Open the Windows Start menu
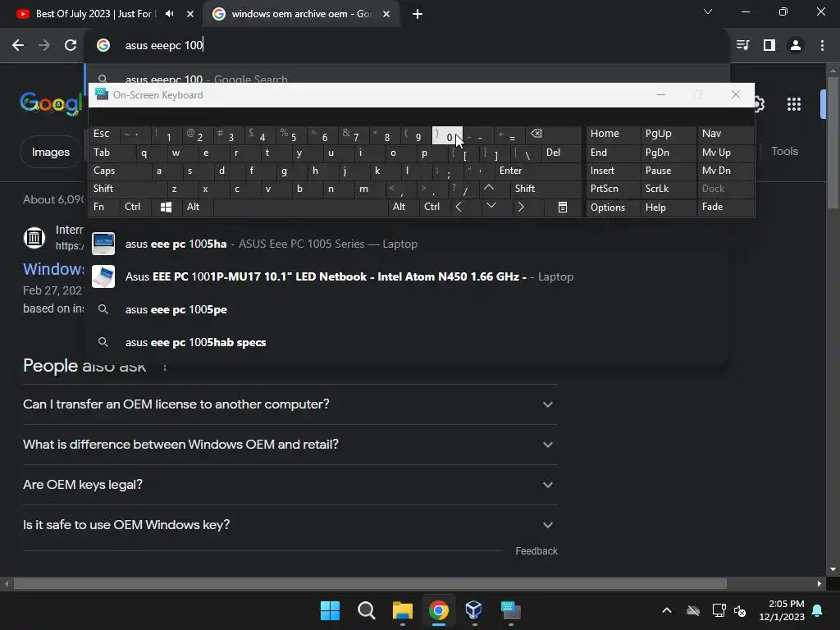 (330, 610)
